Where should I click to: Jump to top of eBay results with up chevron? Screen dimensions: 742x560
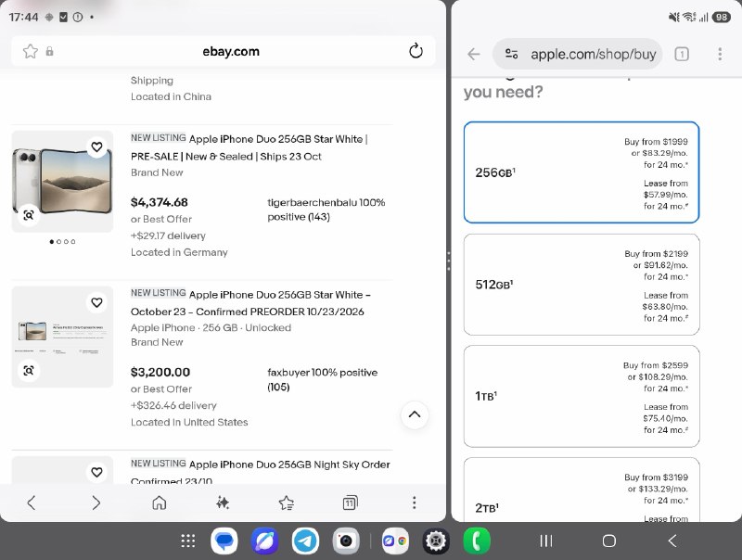[414, 414]
